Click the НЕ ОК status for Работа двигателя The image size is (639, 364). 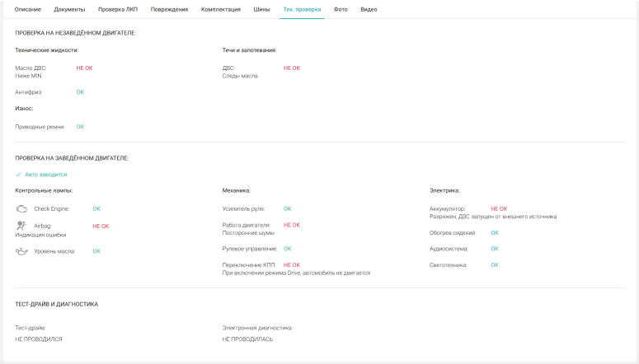coord(292,225)
